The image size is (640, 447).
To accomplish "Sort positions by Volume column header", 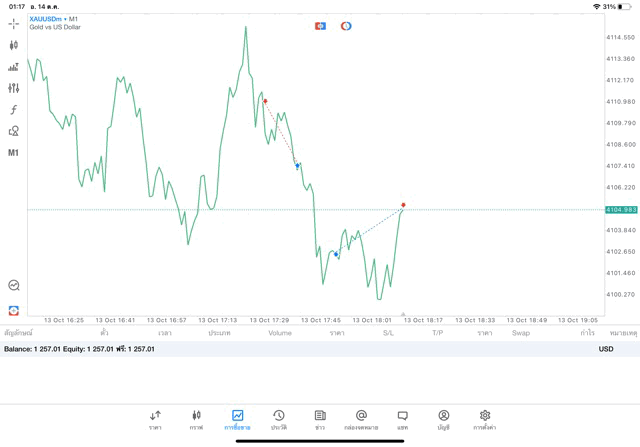I will (280, 333).
